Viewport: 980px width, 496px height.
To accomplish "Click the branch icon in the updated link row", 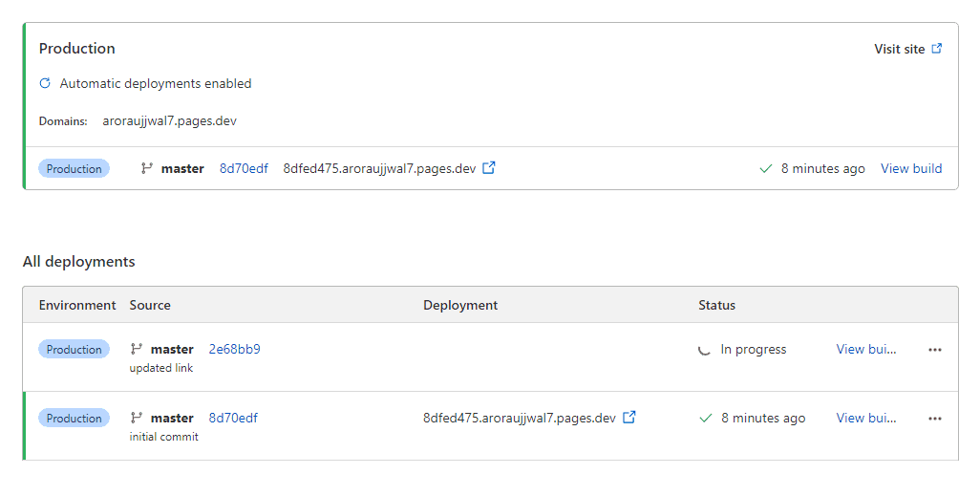I will 137,350.
